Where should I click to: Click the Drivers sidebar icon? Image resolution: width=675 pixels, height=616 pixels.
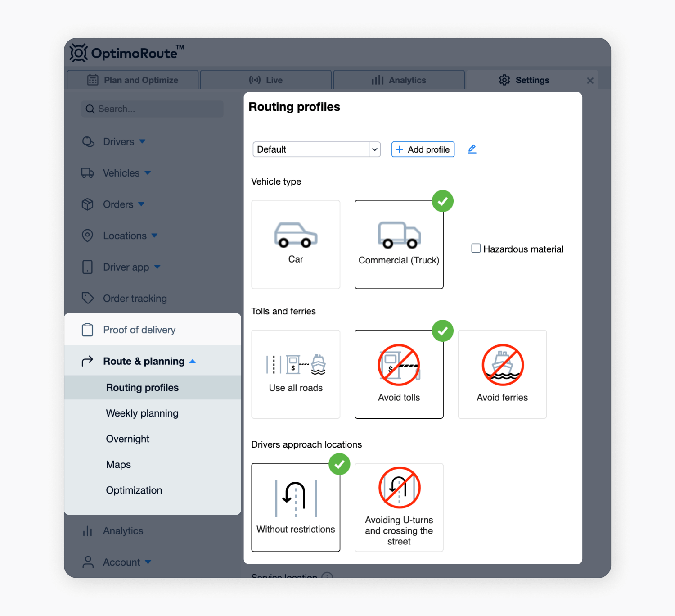[88, 141]
